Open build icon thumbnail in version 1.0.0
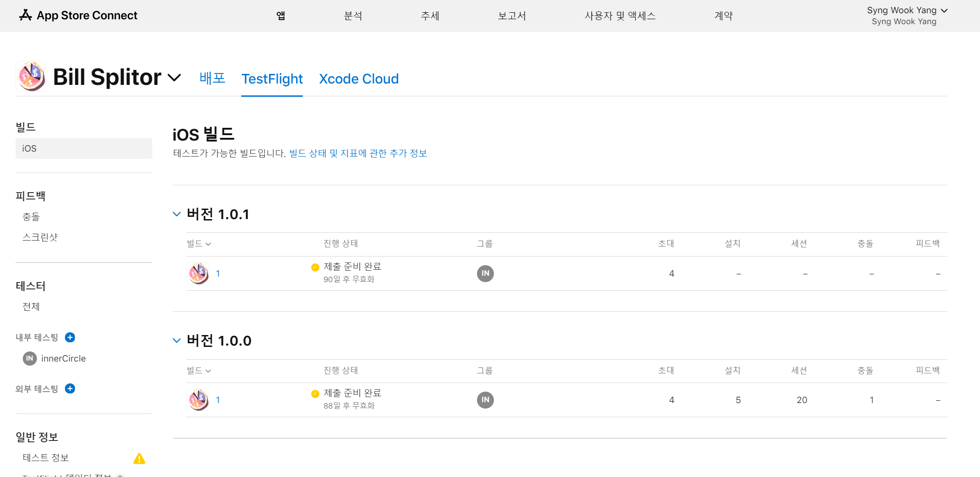The width and height of the screenshot is (980, 477). coord(198,400)
